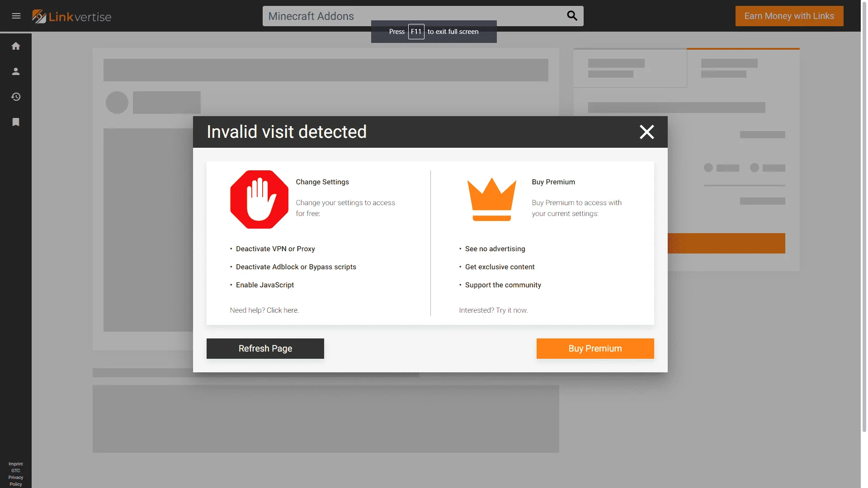Click 'Deactivate Adblock or Bypass scripts' text
This screenshot has width=868, height=488.
click(296, 267)
